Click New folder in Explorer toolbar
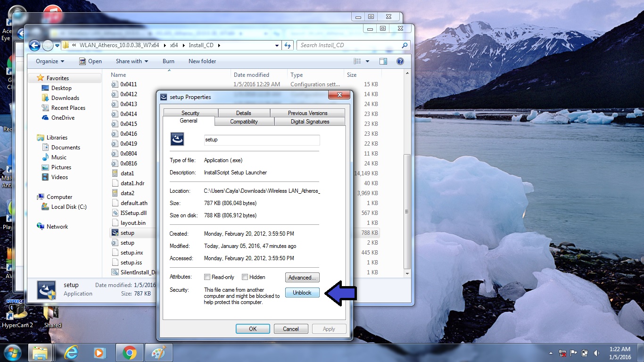644x362 pixels. [202, 61]
